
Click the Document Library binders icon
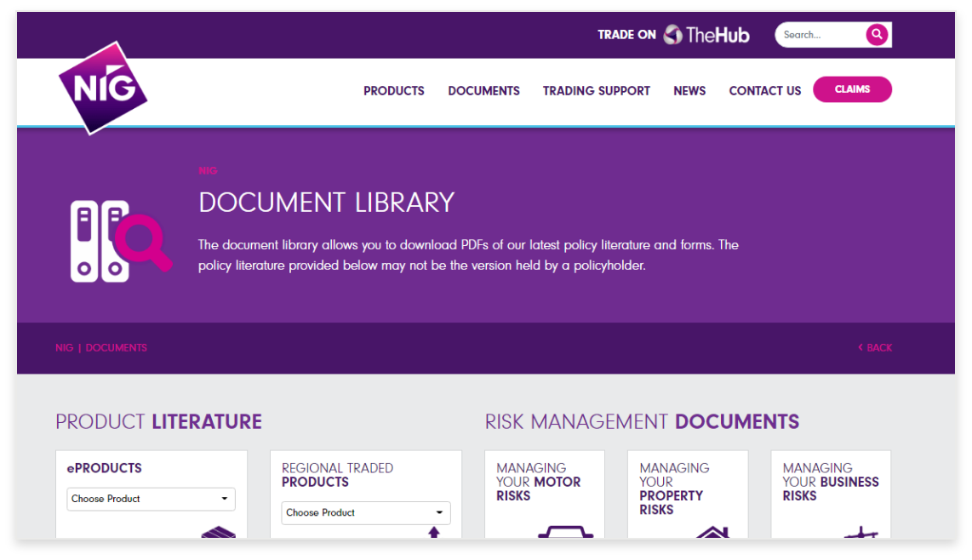point(111,241)
